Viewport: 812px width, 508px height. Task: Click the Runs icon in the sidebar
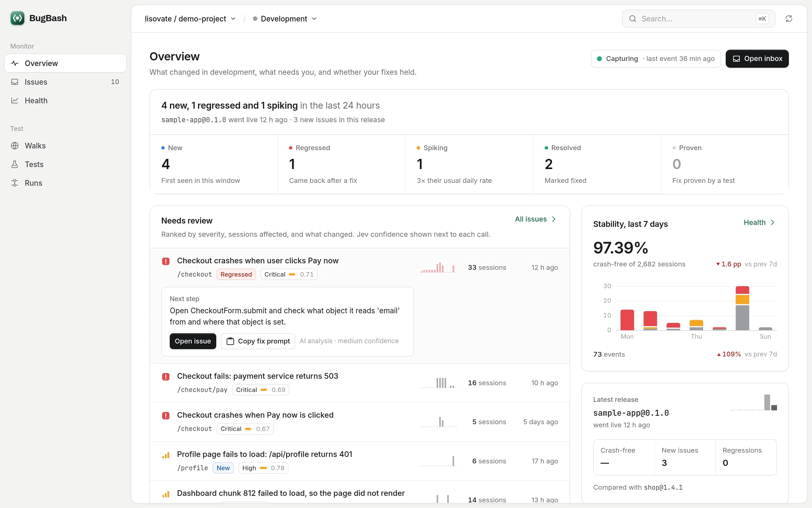pyautogui.click(x=15, y=183)
